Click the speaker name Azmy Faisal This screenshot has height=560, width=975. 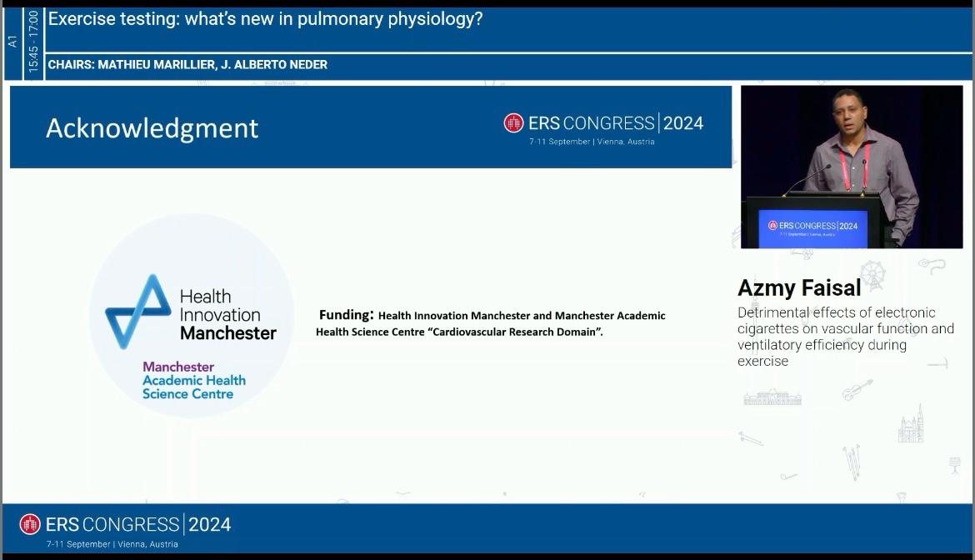tap(799, 288)
